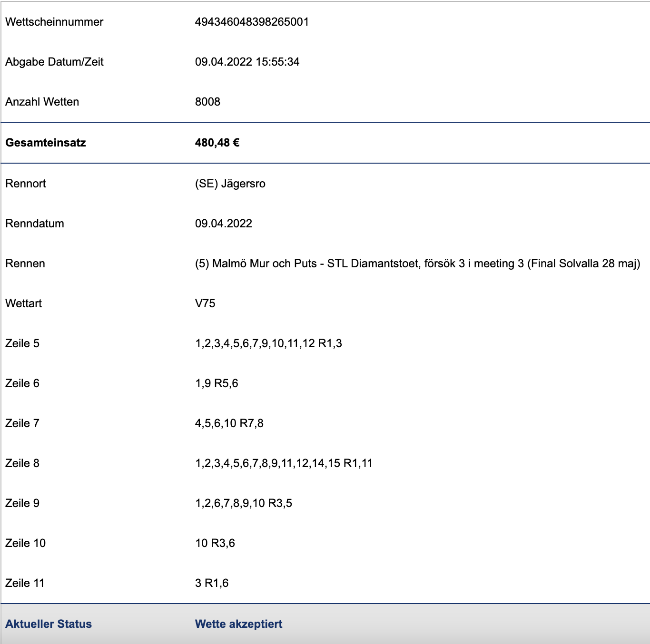Click the Zeile 7 label

[x=22, y=423]
